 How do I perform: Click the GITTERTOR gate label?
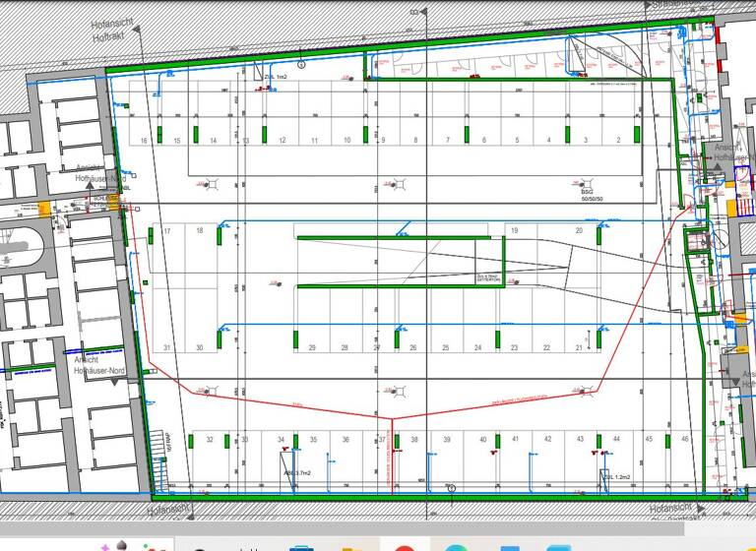point(488,280)
